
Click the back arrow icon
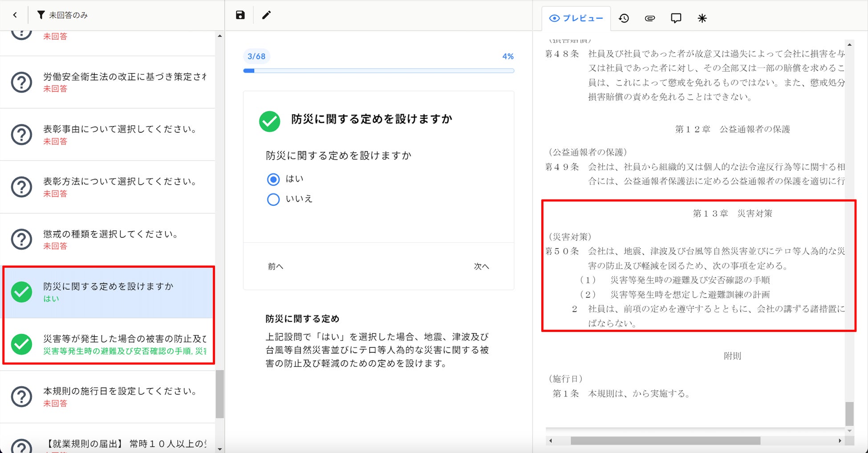point(15,15)
